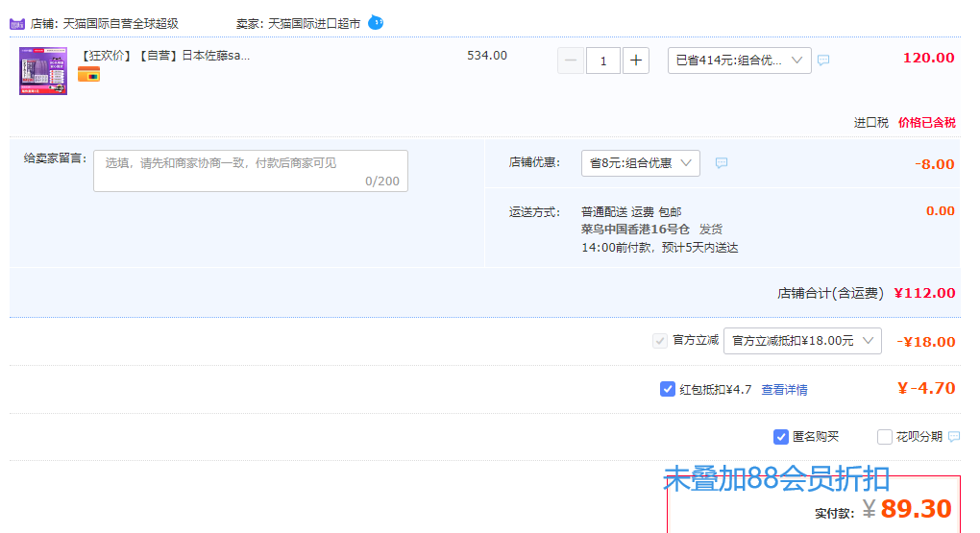The image size is (980, 533).
Task: Click the 价格已含税 text
Action: [x=927, y=123]
